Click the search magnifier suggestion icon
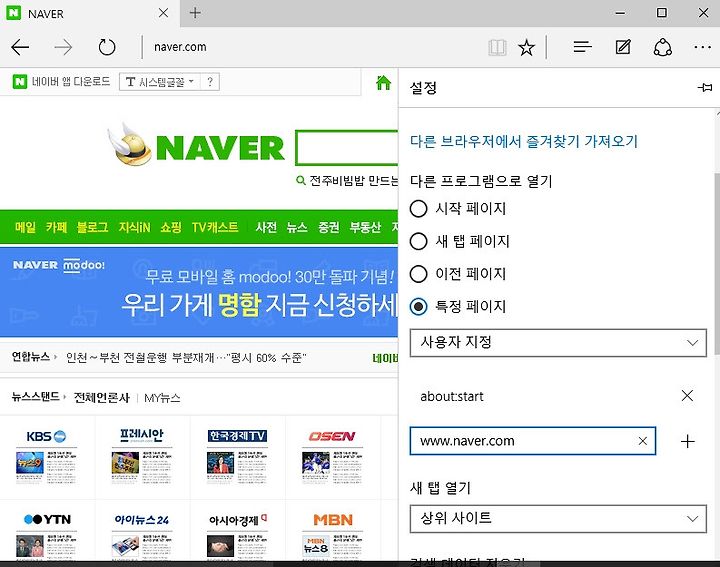720x567 pixels. [x=301, y=180]
